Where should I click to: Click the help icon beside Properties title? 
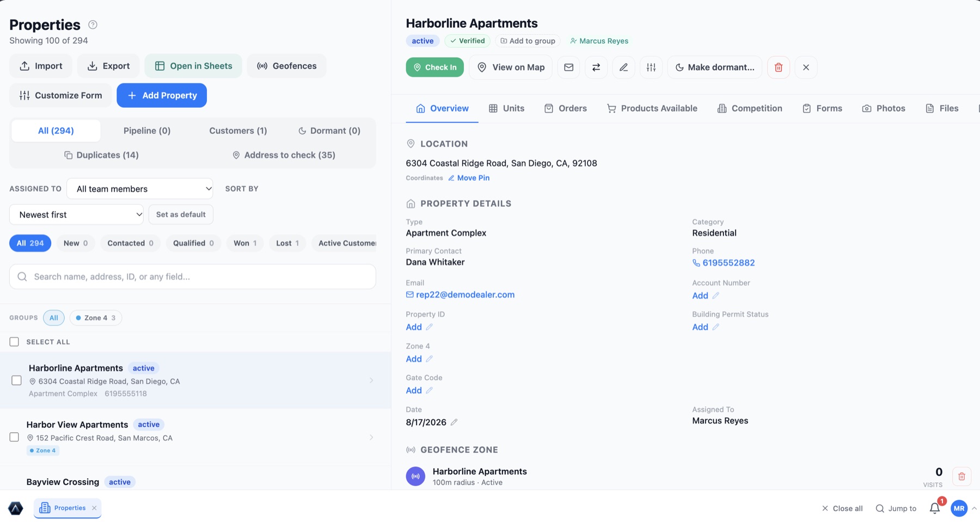click(x=93, y=24)
